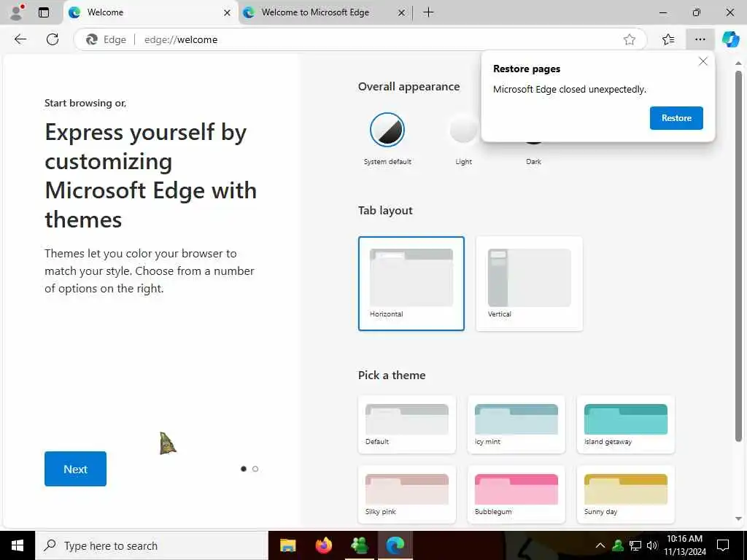The image size is (747, 560).
Task: Open Settings and more ellipsis menu
Action: pos(700,39)
